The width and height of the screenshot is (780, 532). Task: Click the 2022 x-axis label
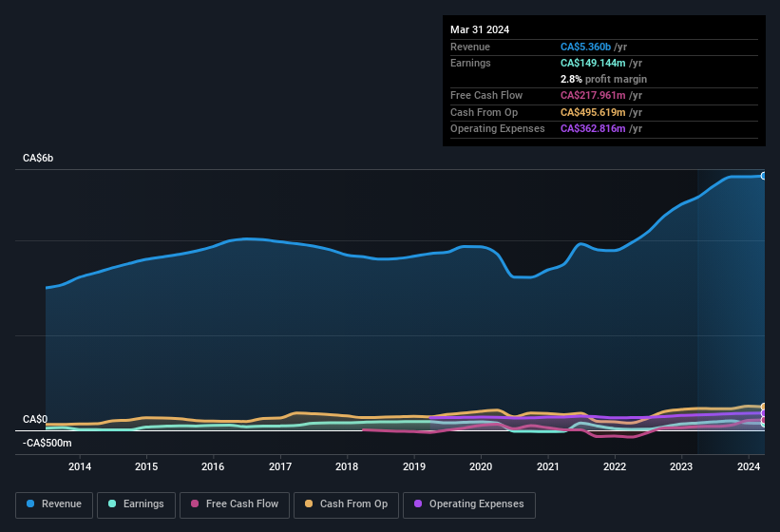point(615,466)
